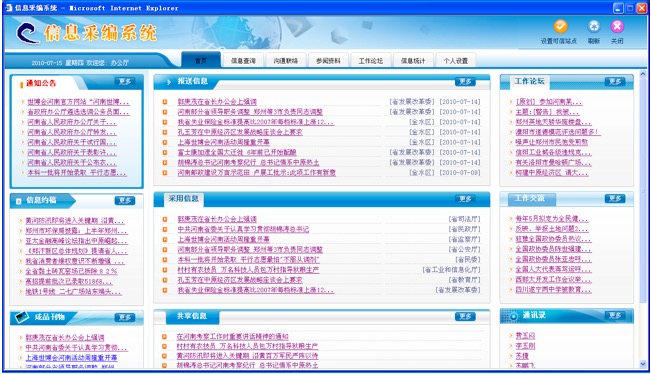Open 李玉刚 contact in 通讯录
Screen dimensions: 651x374
click(525, 346)
